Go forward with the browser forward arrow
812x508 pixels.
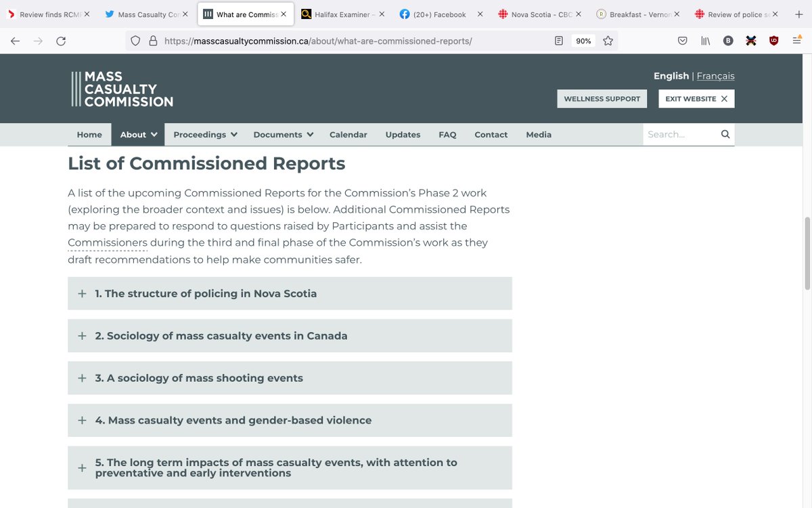click(x=38, y=41)
